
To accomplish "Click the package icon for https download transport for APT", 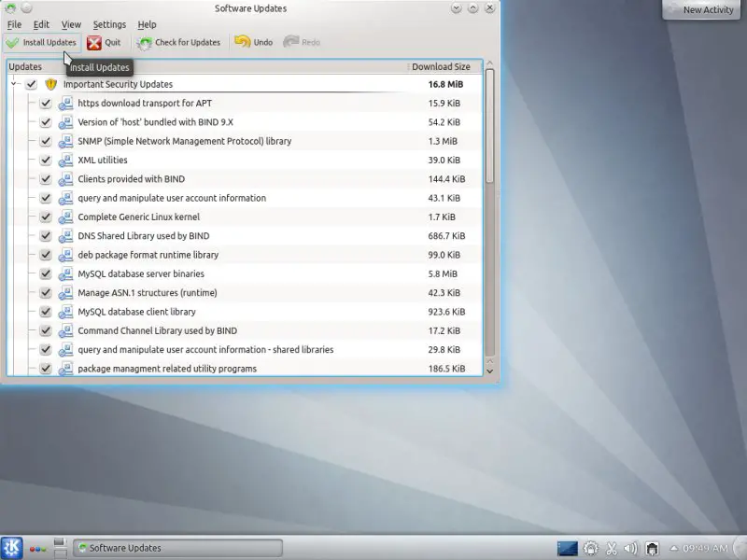I will pos(65,104).
